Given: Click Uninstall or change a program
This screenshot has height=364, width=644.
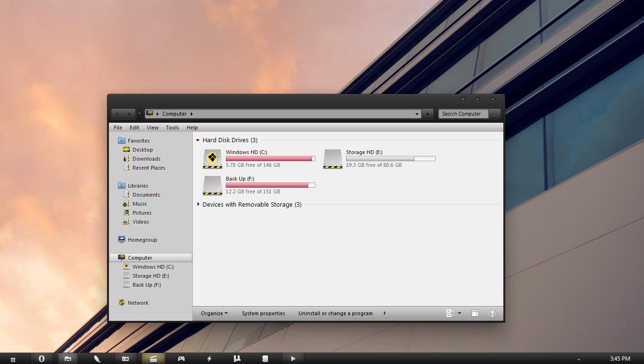Looking at the screenshot, I should click(335, 313).
